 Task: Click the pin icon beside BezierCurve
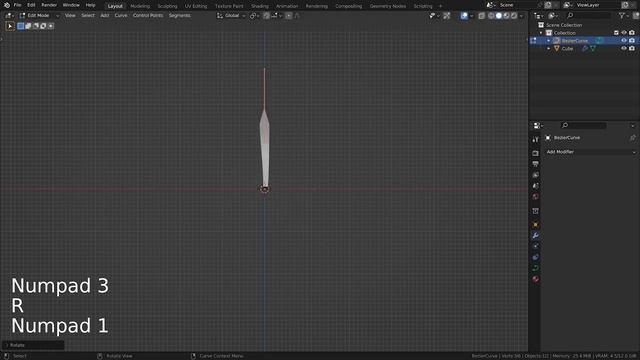click(x=632, y=138)
